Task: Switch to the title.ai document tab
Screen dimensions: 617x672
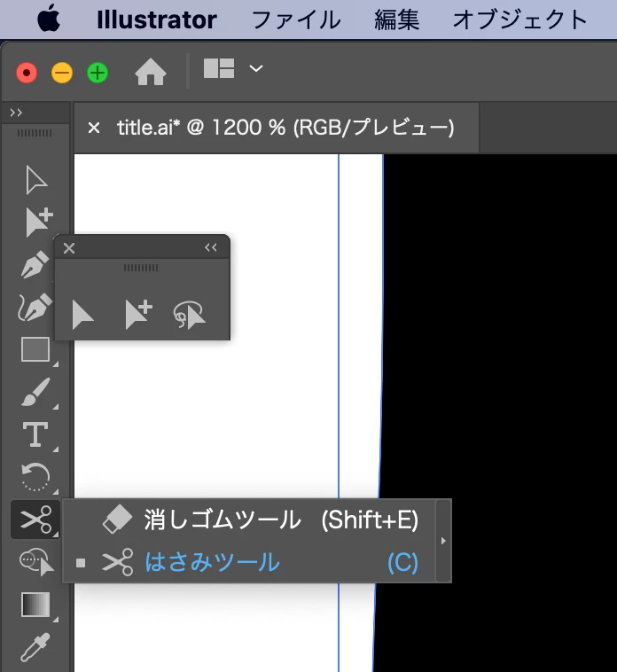Action: point(285,128)
